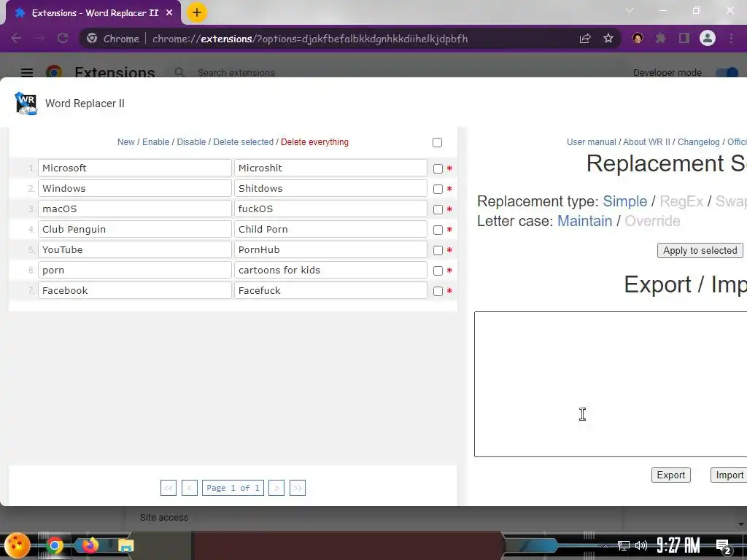Click the Chrome address bar URL

[309, 39]
